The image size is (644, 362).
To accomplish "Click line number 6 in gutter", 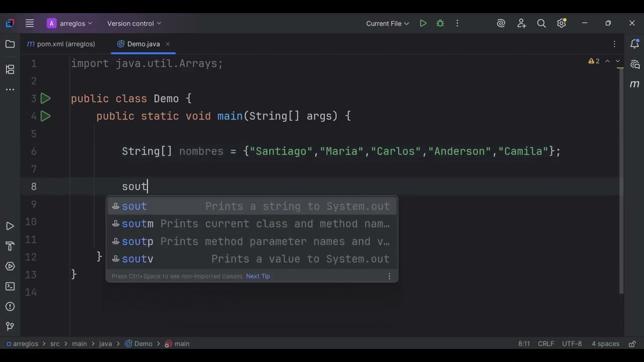I will tap(34, 151).
